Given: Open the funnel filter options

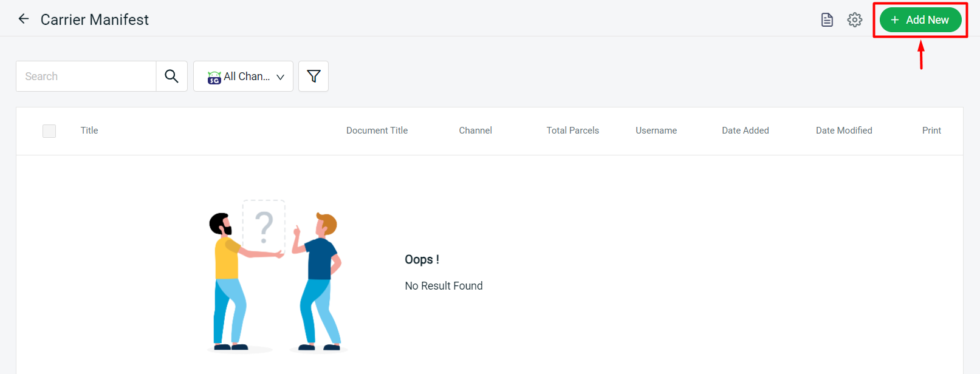Looking at the screenshot, I should (314, 76).
